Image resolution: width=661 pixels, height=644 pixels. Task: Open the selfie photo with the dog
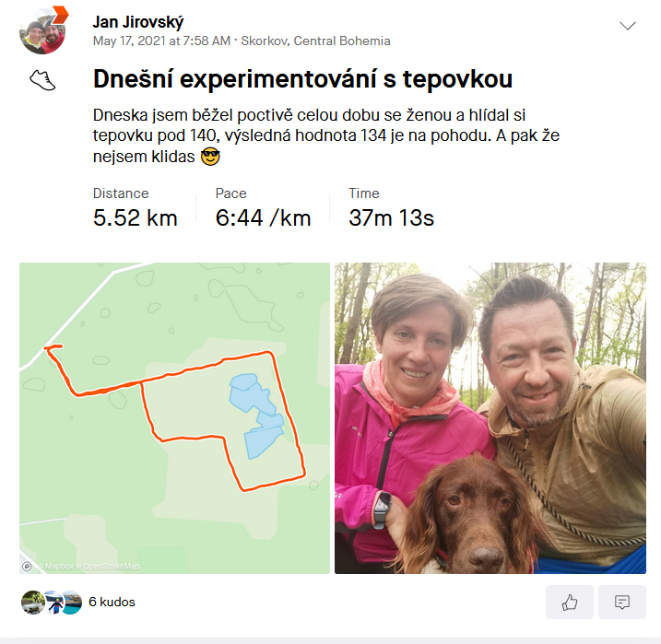pyautogui.click(x=490, y=418)
